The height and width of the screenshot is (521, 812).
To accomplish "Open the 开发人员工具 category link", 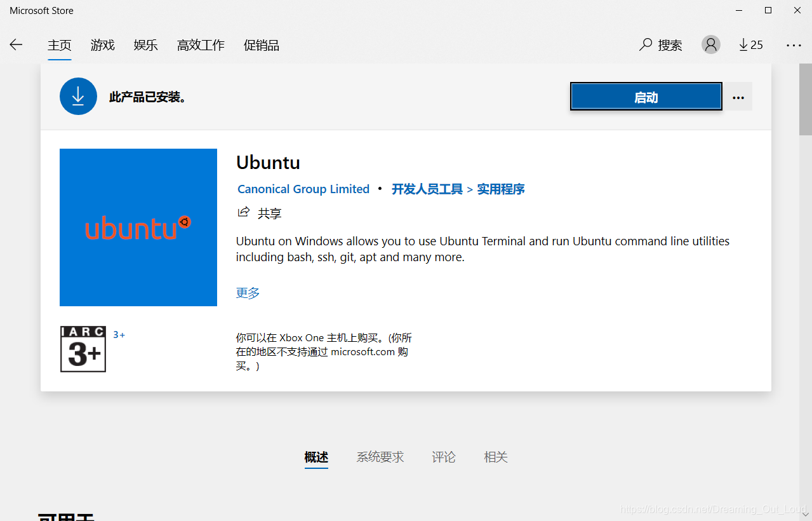I will 427,189.
